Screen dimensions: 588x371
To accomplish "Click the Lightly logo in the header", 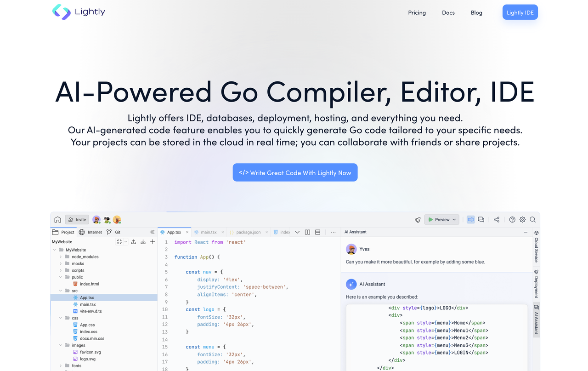I will (x=79, y=12).
